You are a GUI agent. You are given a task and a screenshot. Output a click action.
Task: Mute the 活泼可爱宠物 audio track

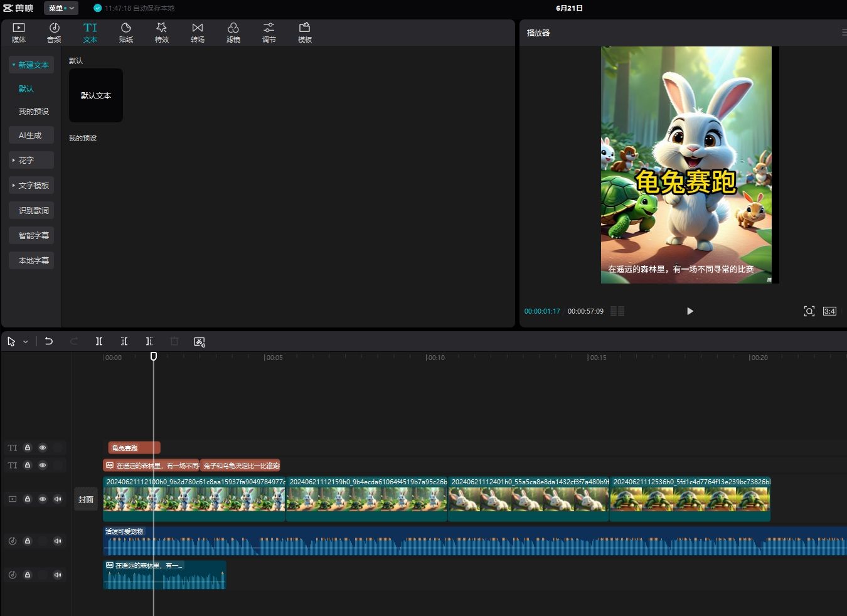pyautogui.click(x=58, y=541)
